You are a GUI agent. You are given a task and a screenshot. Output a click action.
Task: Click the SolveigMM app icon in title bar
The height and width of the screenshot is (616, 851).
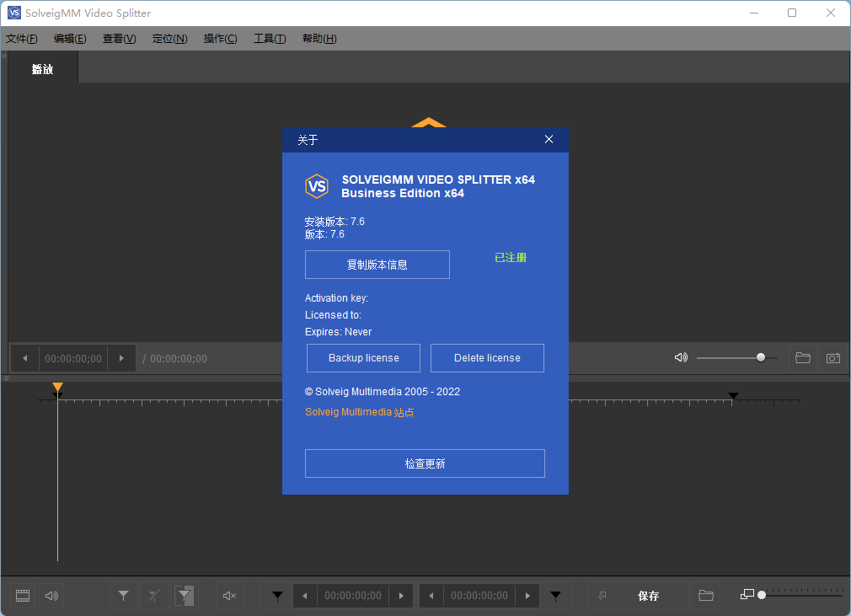13,13
